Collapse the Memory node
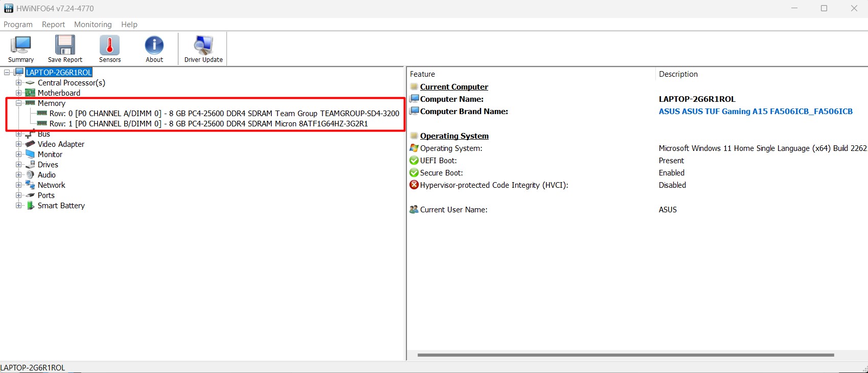 click(19, 103)
